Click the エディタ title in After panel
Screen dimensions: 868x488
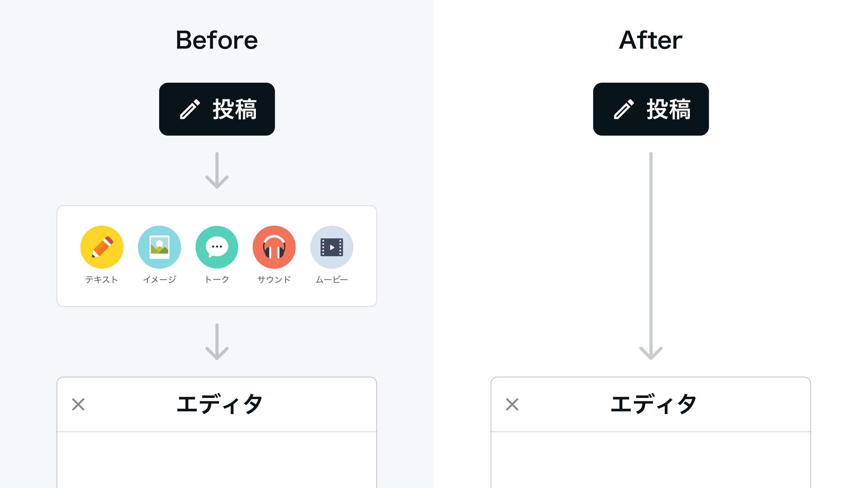click(x=653, y=404)
